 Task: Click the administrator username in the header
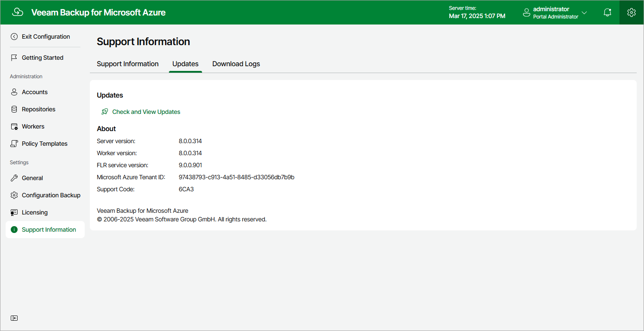pyautogui.click(x=551, y=9)
